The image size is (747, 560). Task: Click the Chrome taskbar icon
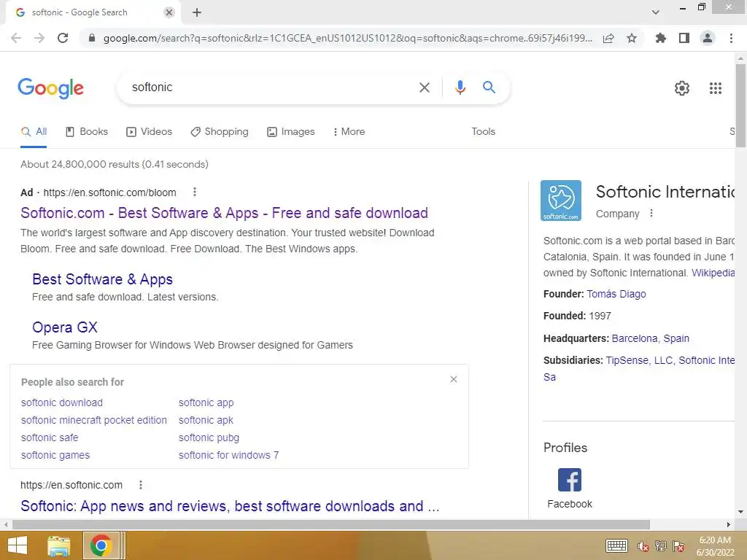(101, 545)
